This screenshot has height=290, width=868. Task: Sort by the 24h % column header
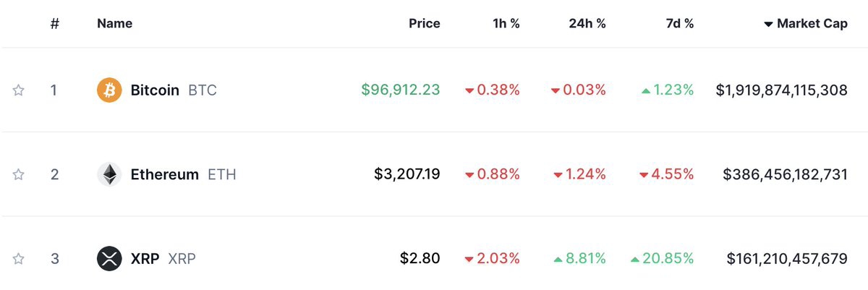[587, 23]
